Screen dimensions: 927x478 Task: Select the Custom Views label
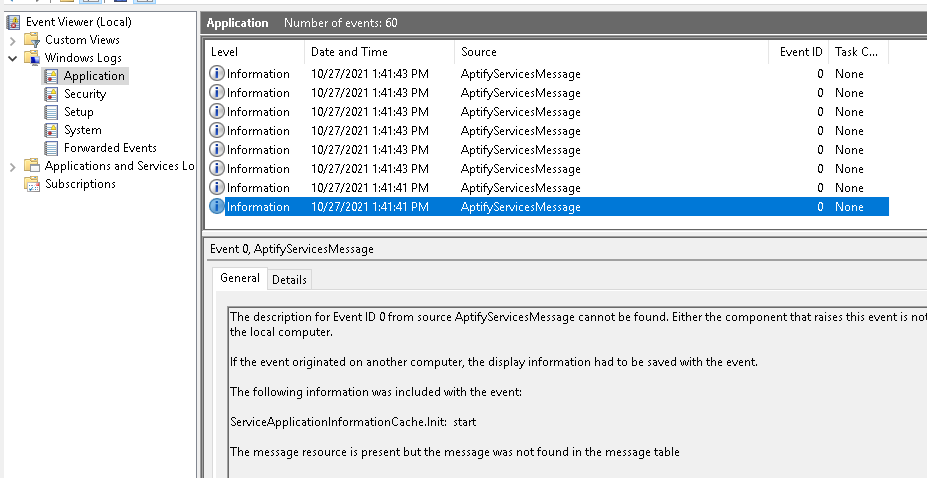pyautogui.click(x=82, y=40)
